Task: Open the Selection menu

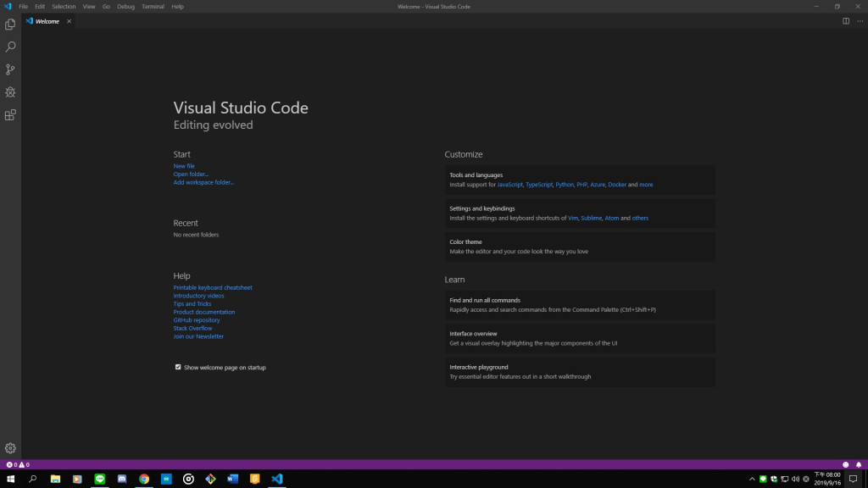Action: point(64,7)
